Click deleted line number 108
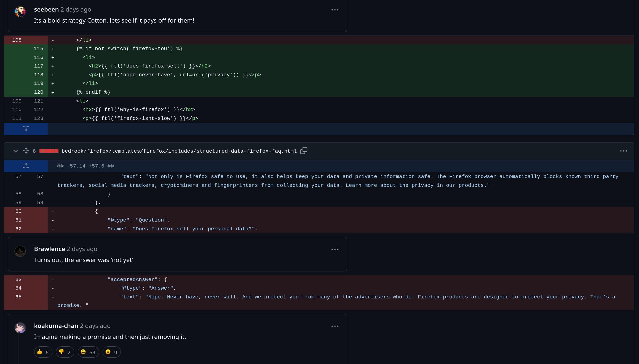 [17, 40]
